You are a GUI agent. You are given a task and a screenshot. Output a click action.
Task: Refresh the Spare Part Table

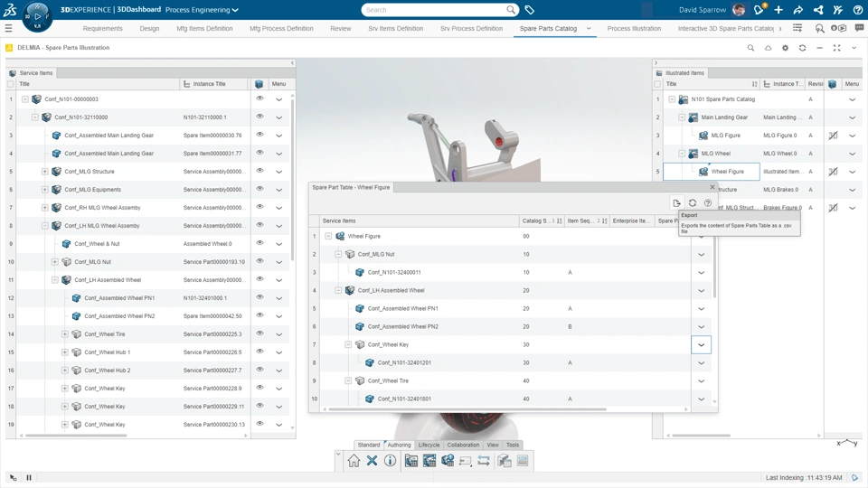click(692, 203)
